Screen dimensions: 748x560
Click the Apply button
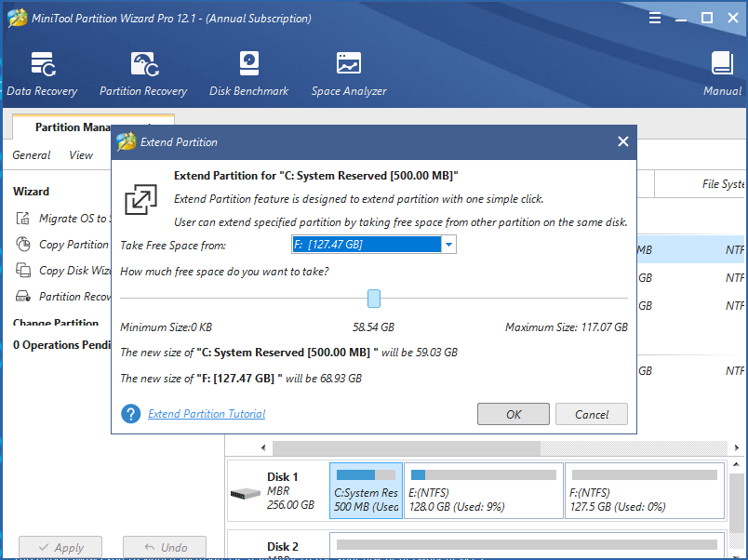[x=60, y=547]
